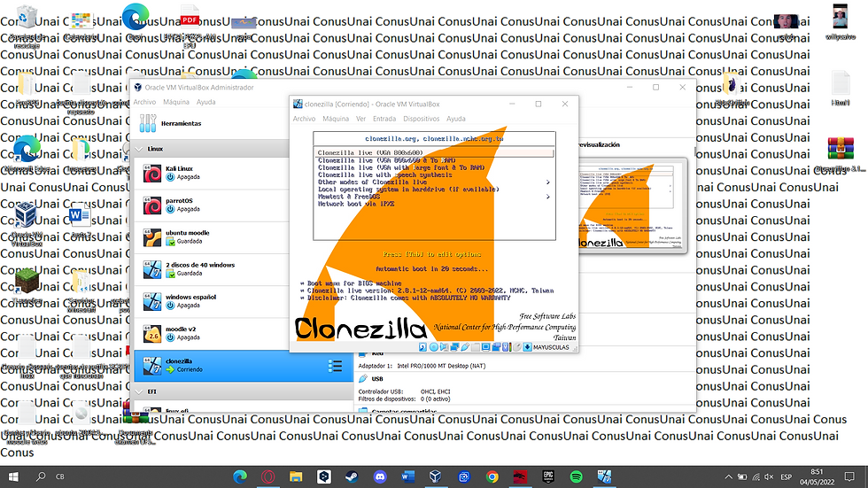Viewport: 868px width, 488px height.
Task: Select Network boot via iPXE entry
Action: (x=356, y=204)
